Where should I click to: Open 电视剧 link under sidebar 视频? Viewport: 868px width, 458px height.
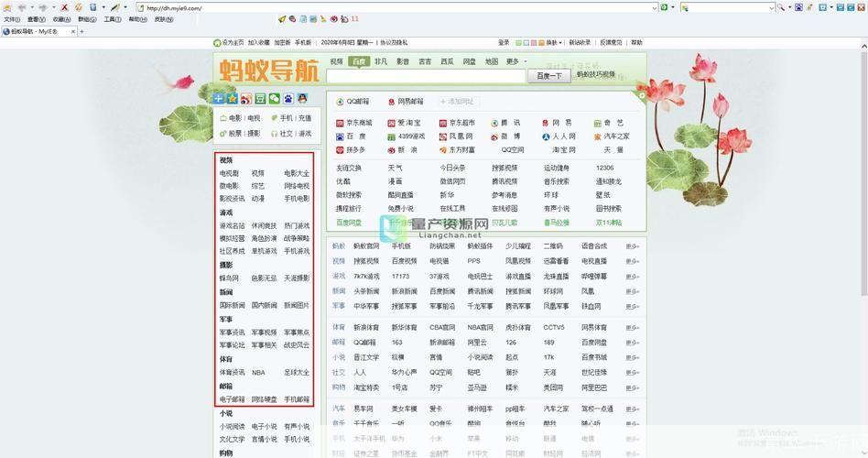229,173
